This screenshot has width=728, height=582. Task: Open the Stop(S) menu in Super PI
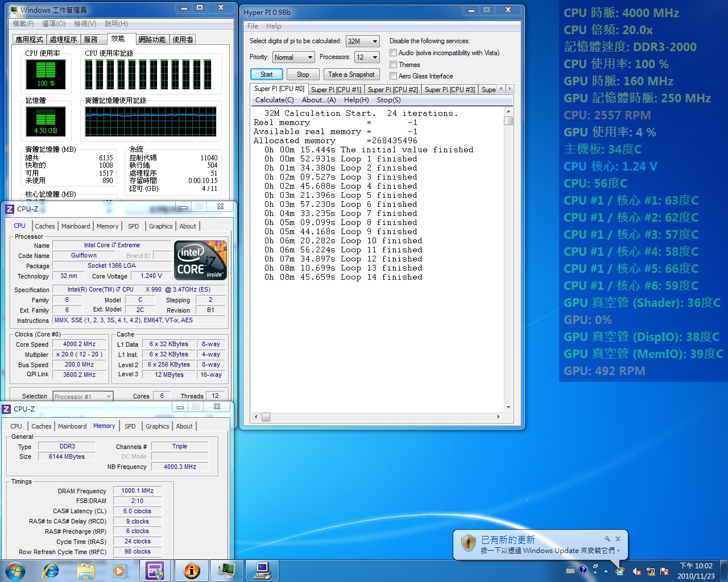pyautogui.click(x=389, y=100)
